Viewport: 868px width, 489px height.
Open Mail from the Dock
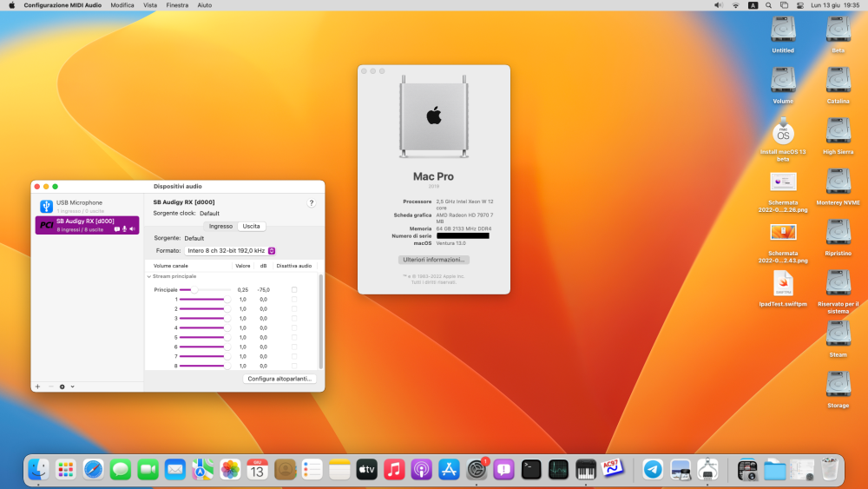(x=175, y=470)
